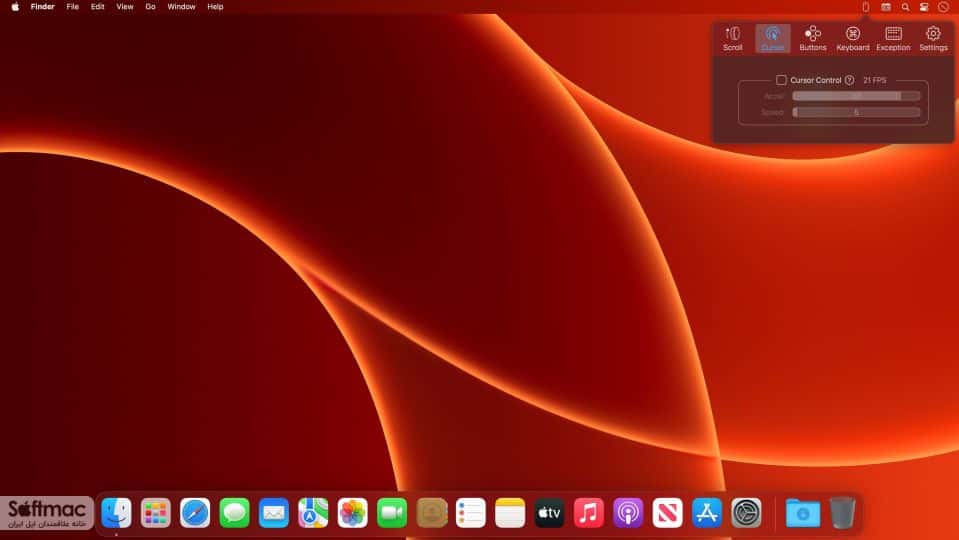This screenshot has width=959, height=540.
Task: Launch Safari from the Dock
Action: (x=195, y=512)
